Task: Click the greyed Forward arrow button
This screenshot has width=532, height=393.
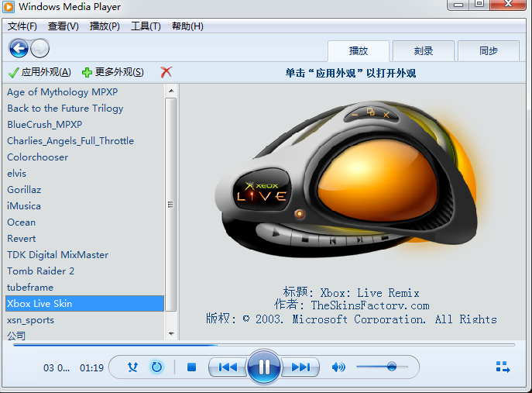Action: pyautogui.click(x=40, y=49)
